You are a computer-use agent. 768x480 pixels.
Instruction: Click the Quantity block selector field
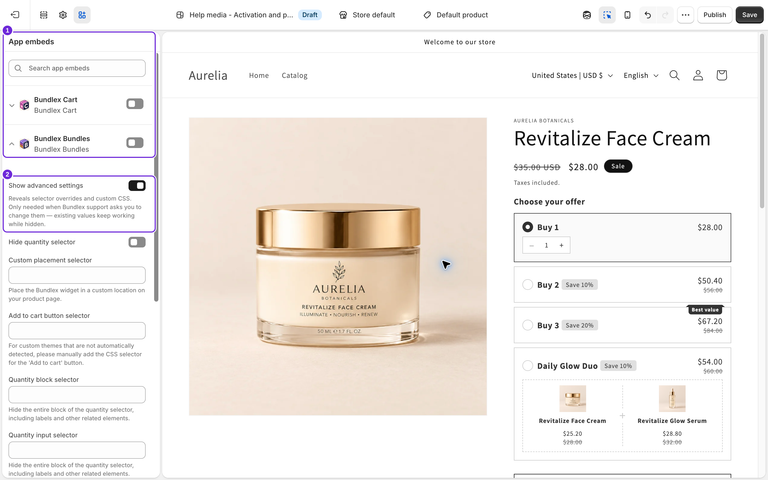coord(77,395)
